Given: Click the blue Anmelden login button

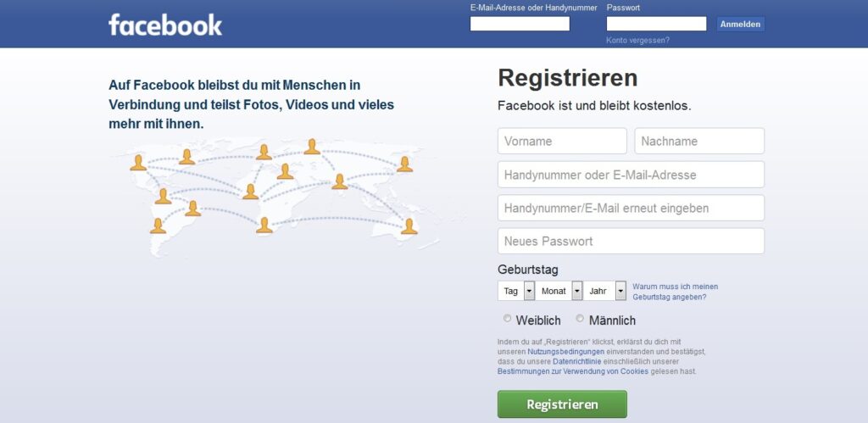Looking at the screenshot, I should (740, 24).
